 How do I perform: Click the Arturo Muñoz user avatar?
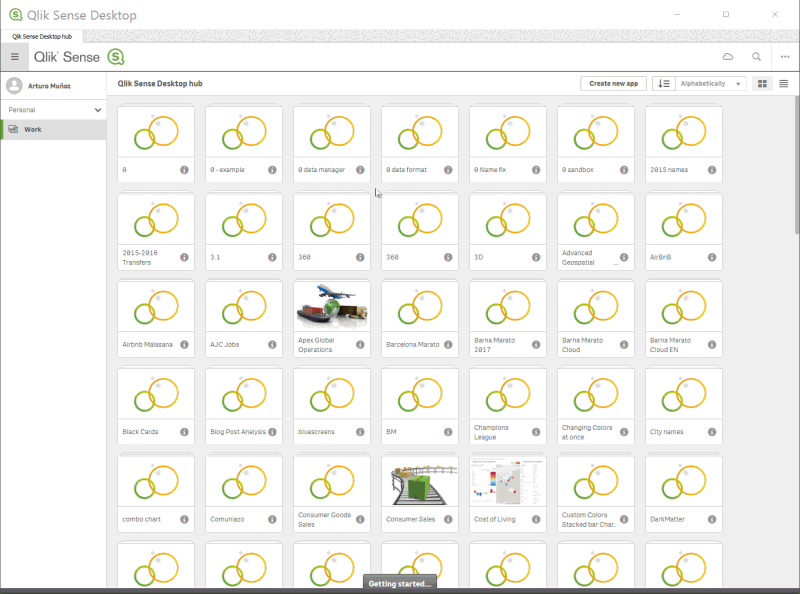click(14, 86)
